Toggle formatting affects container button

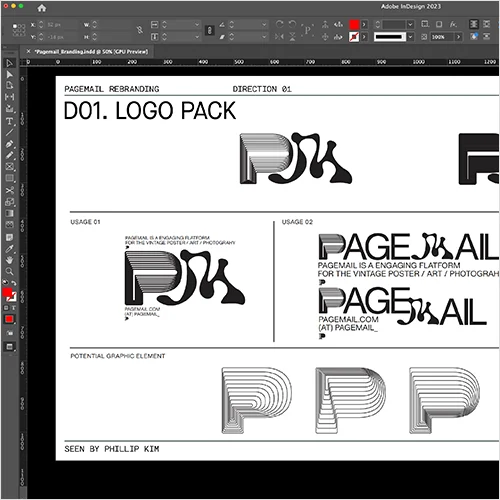(6, 308)
